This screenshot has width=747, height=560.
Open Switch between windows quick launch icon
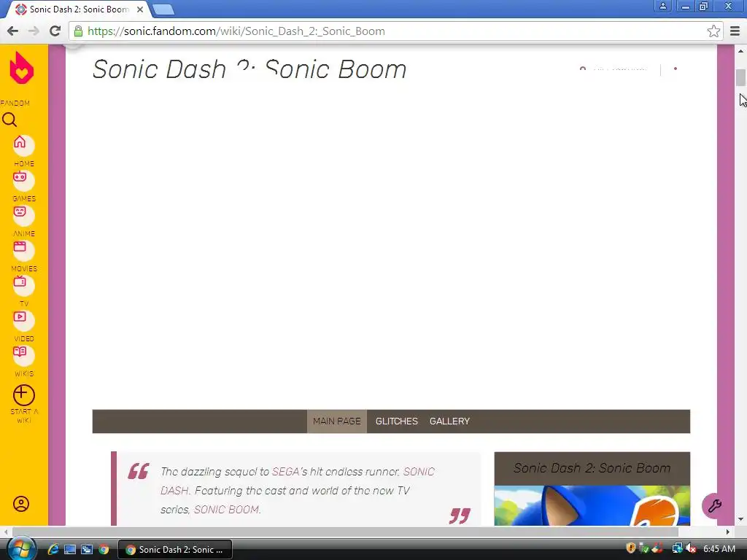point(87,550)
